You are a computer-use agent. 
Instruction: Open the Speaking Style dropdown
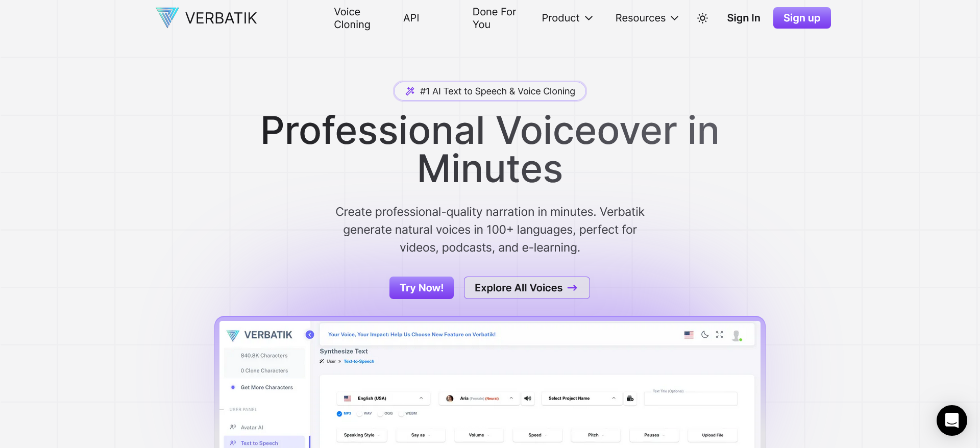coord(362,435)
